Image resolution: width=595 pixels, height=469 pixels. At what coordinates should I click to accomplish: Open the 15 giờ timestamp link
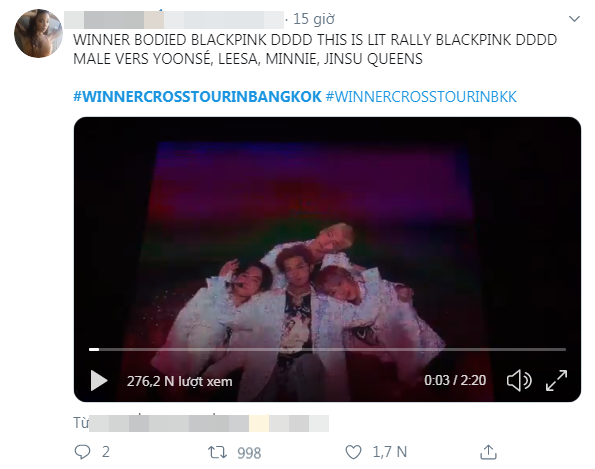point(314,19)
